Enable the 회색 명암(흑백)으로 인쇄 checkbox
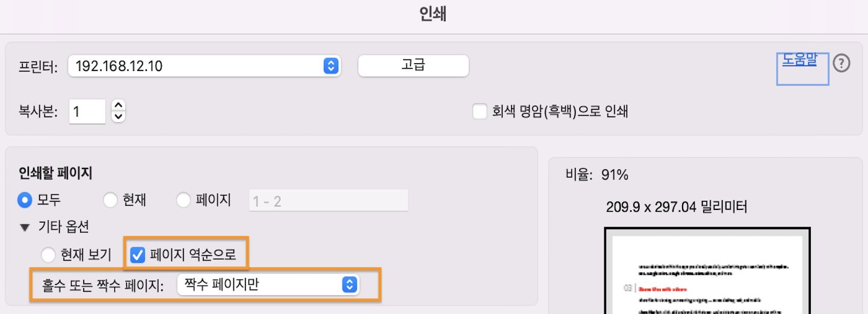This screenshot has width=868, height=314. pos(480,112)
